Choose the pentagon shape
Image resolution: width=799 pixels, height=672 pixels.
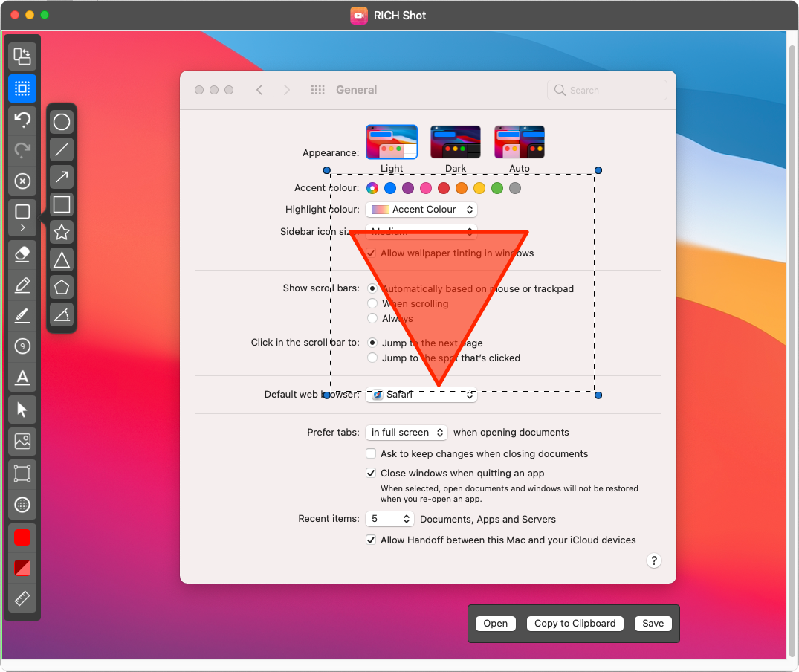(x=62, y=288)
